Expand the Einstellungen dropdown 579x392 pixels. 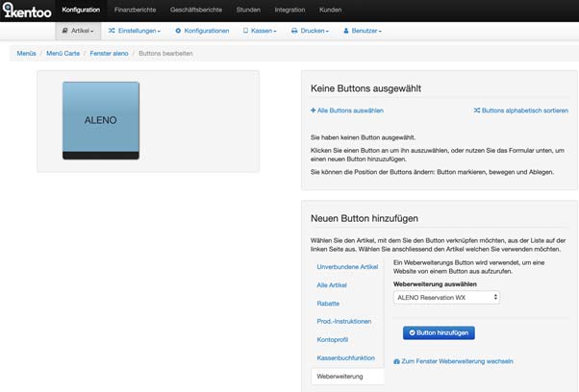click(135, 31)
